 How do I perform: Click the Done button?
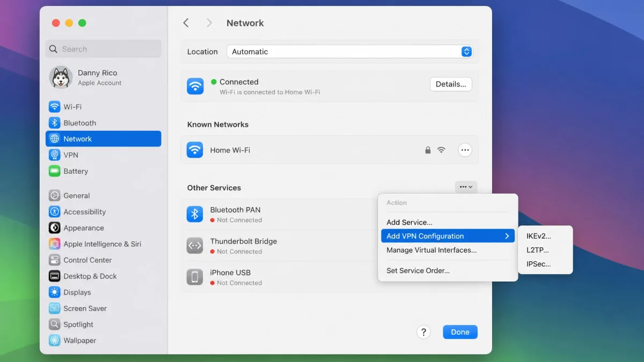pos(460,332)
